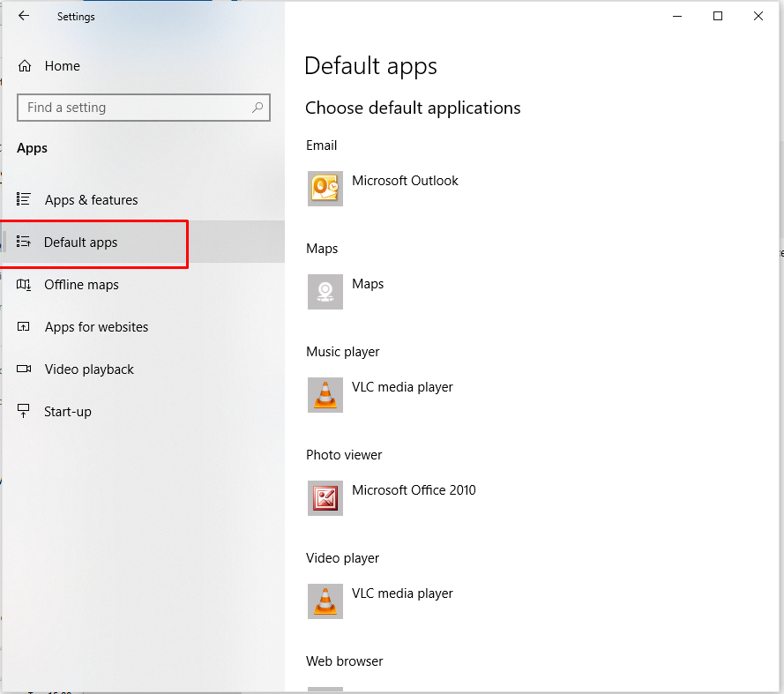Open the Home settings page
784x694 pixels.
pyautogui.click(x=143, y=66)
